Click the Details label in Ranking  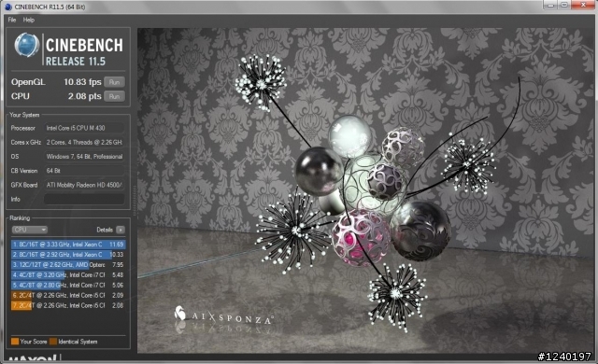105,230
